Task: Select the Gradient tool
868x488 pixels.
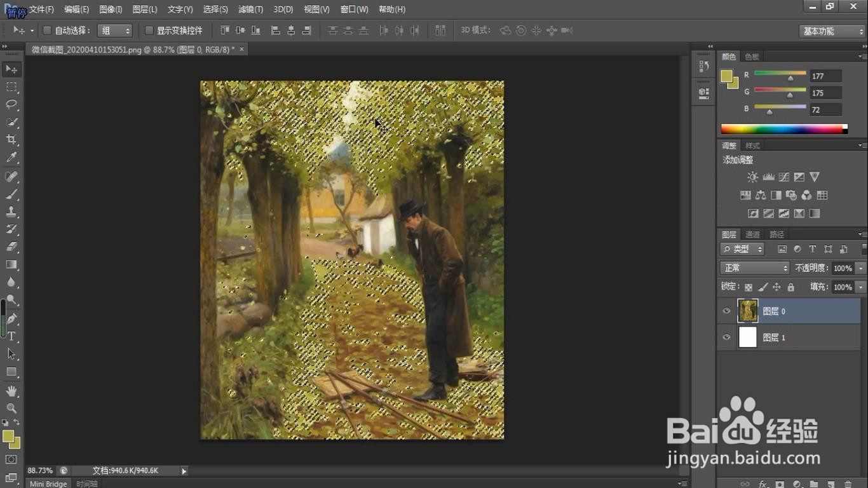Action: click(x=11, y=264)
